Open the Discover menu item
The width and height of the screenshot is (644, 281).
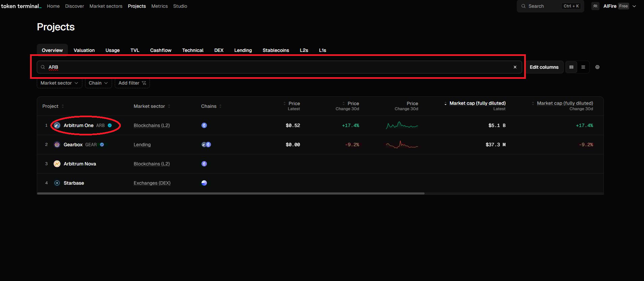[x=75, y=6]
